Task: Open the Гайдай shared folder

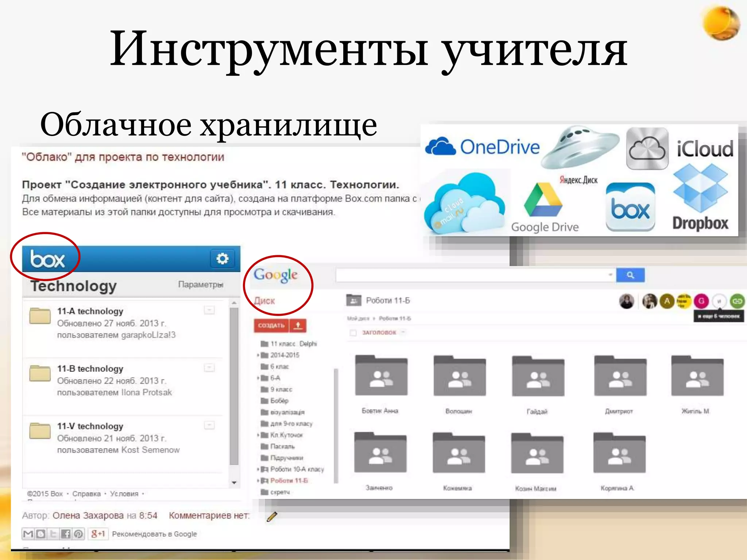Action: point(538,376)
